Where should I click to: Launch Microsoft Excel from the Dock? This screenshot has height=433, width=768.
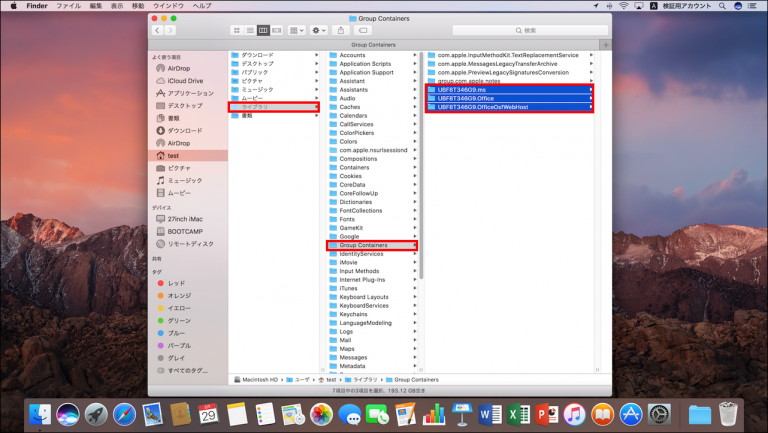[518, 414]
